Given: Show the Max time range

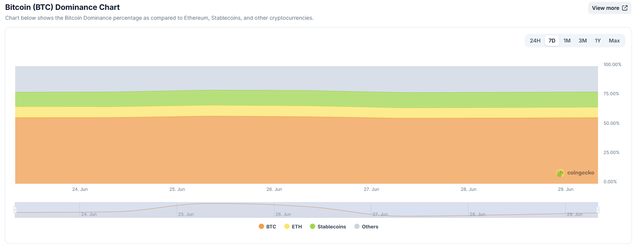Looking at the screenshot, I should (614, 41).
